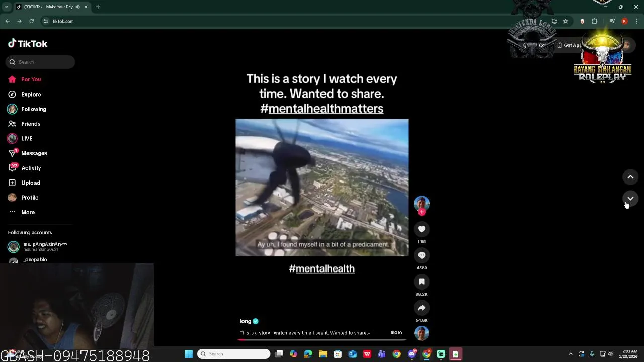The image size is (644, 362).
Task: Seek along the video progress bar
Action: tap(322, 340)
